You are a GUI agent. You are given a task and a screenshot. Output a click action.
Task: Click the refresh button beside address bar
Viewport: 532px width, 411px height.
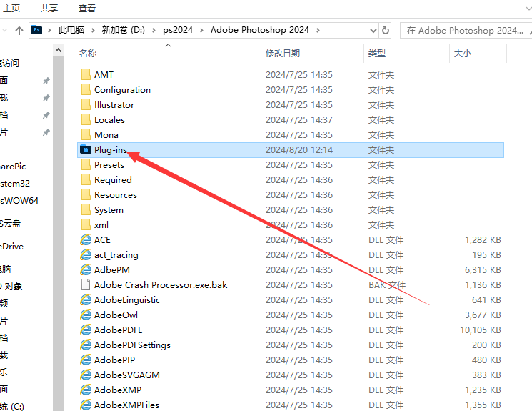click(x=386, y=30)
